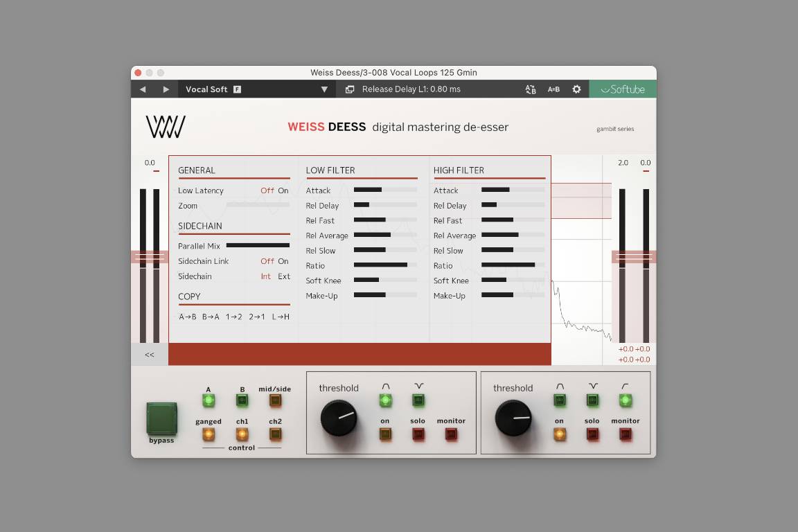Click the green bypass button
Screen dimensions: 798x532
coord(162,418)
